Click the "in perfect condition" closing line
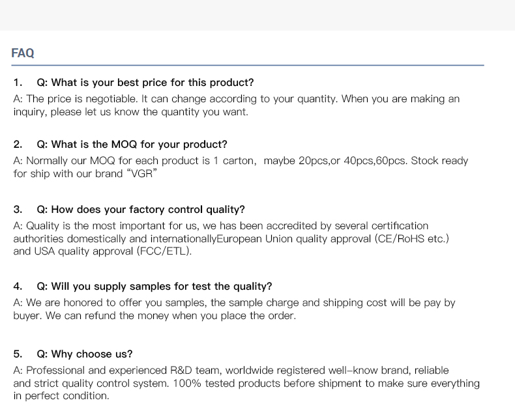Viewport: 515px width, 420px height. (x=61, y=396)
